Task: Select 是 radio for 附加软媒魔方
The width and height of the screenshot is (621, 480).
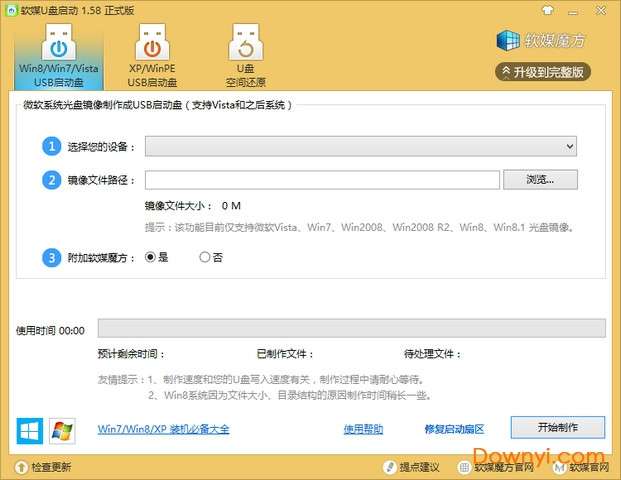Action: (x=150, y=257)
